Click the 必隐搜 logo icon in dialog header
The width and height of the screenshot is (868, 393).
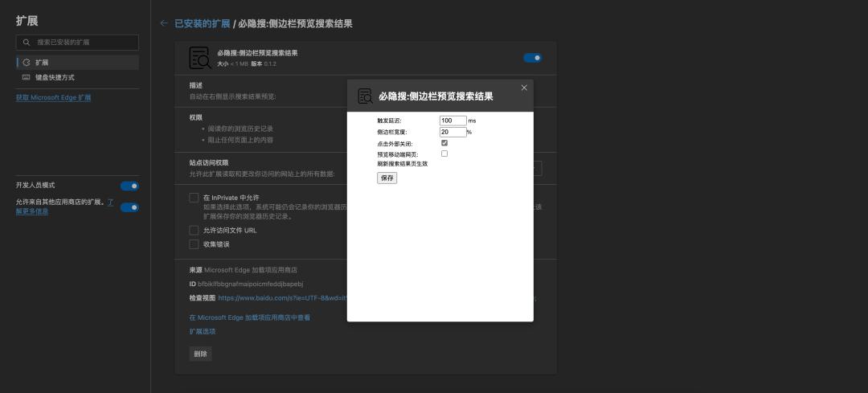click(x=366, y=96)
